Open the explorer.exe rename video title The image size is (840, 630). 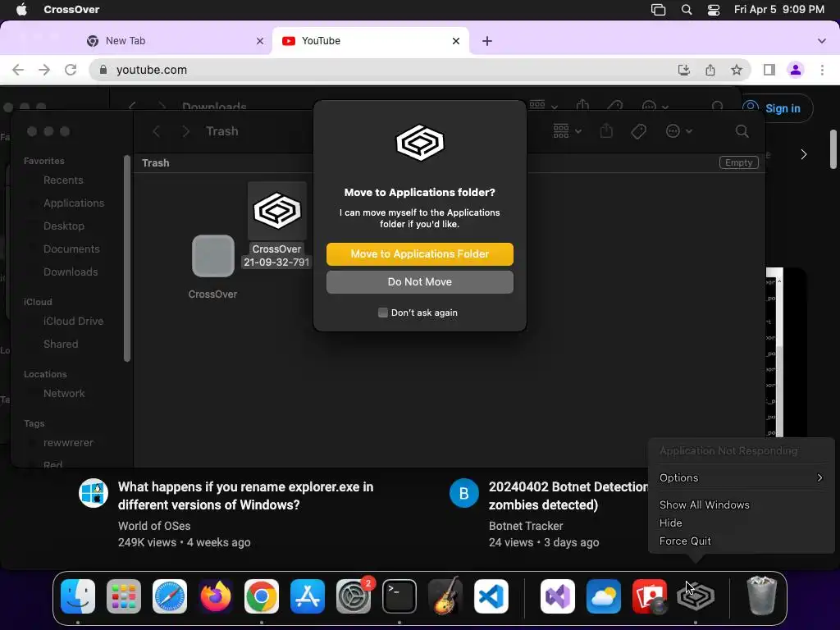(x=245, y=495)
